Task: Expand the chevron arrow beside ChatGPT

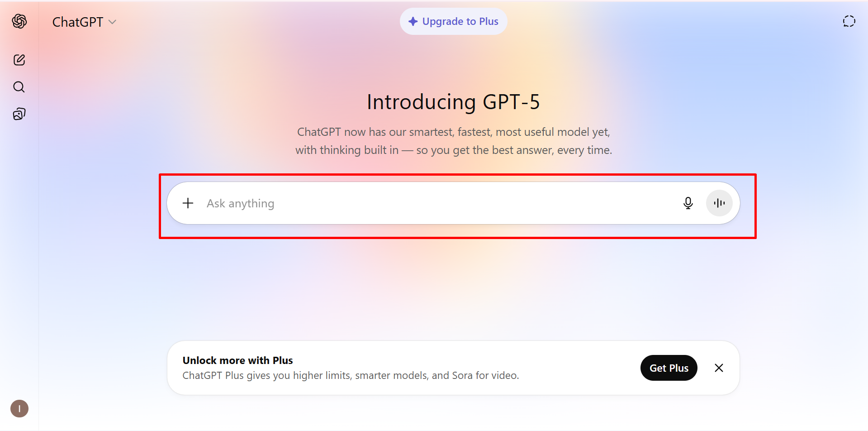Action: click(x=113, y=22)
